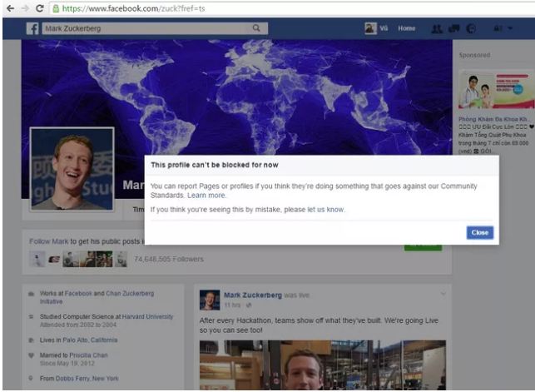Open the Vũ profile link
The height and width of the screenshot is (392, 535).
tap(384, 28)
